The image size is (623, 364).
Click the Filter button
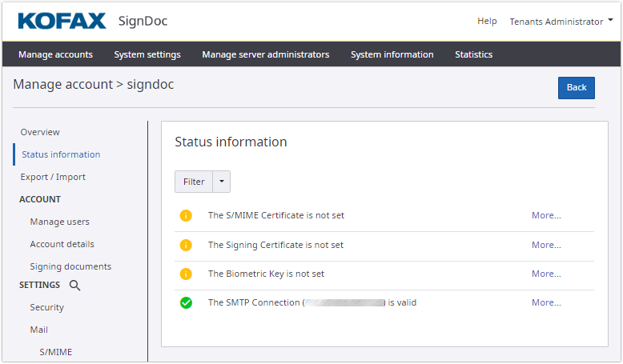[194, 182]
